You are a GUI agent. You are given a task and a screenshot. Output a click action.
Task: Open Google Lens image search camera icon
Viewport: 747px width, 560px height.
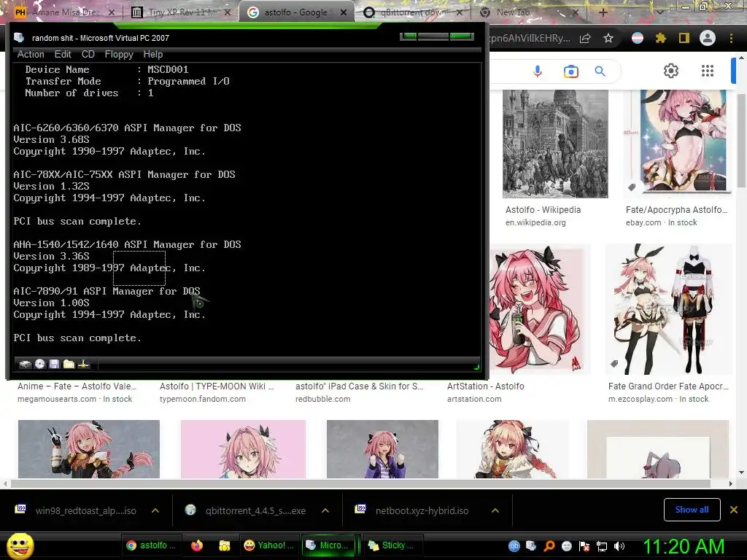coord(570,71)
